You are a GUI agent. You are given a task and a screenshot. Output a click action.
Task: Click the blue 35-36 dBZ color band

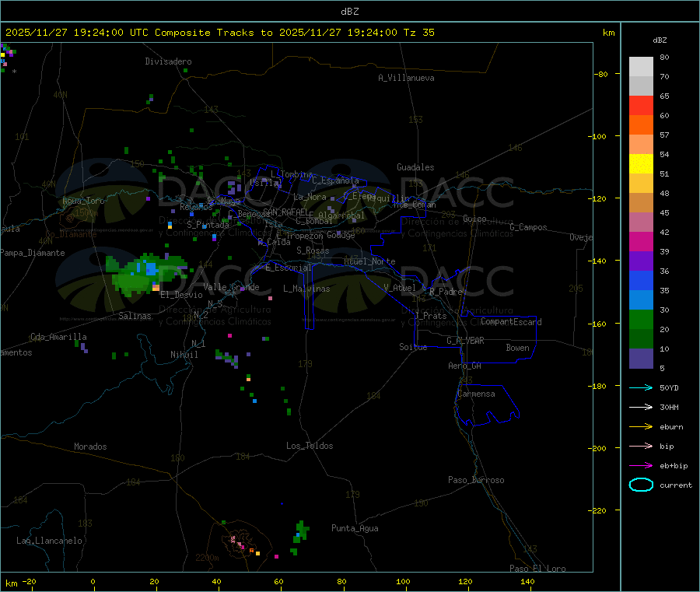pyautogui.click(x=641, y=280)
